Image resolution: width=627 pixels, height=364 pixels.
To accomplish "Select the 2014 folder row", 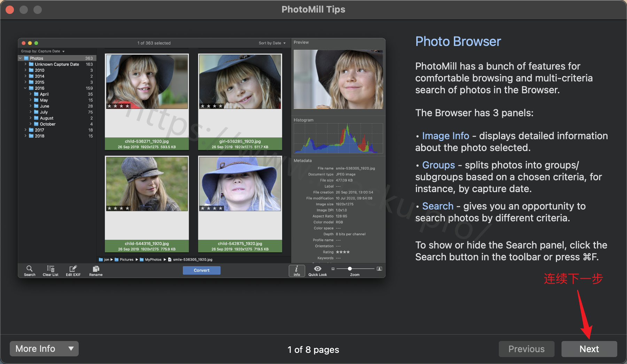I will (57, 76).
